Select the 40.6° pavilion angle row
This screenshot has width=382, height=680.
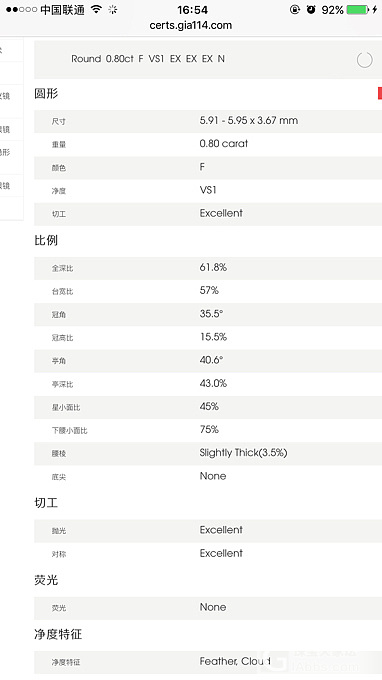coord(208,360)
